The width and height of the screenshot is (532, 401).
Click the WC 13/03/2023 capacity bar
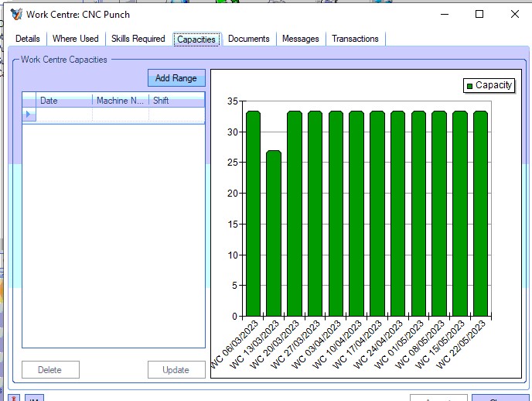[x=273, y=232]
